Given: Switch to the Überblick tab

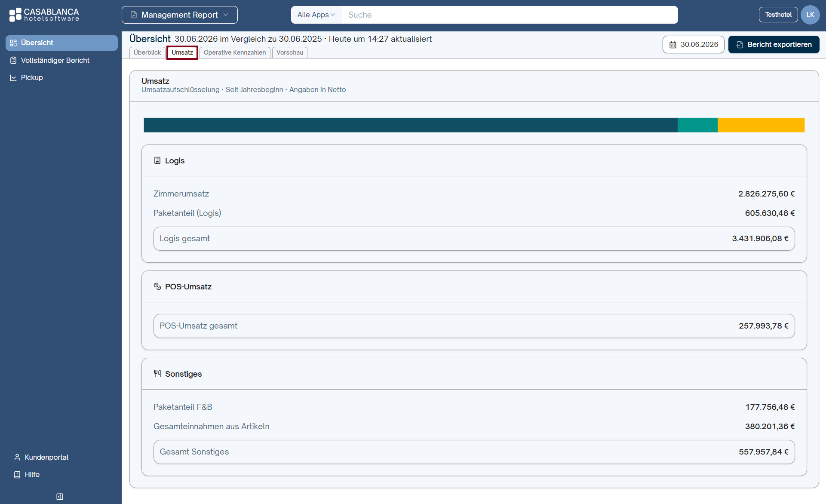Looking at the screenshot, I should [147, 52].
